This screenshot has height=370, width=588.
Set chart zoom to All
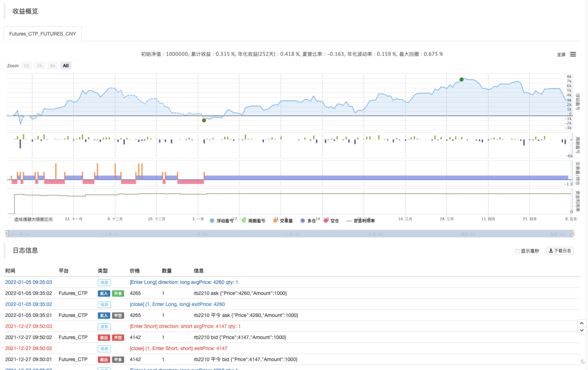(x=66, y=66)
